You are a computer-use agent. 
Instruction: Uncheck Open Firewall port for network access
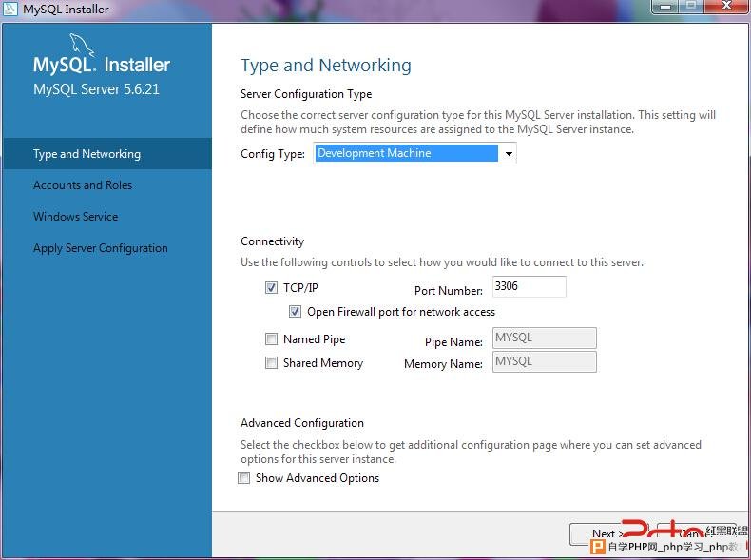pyautogui.click(x=295, y=312)
